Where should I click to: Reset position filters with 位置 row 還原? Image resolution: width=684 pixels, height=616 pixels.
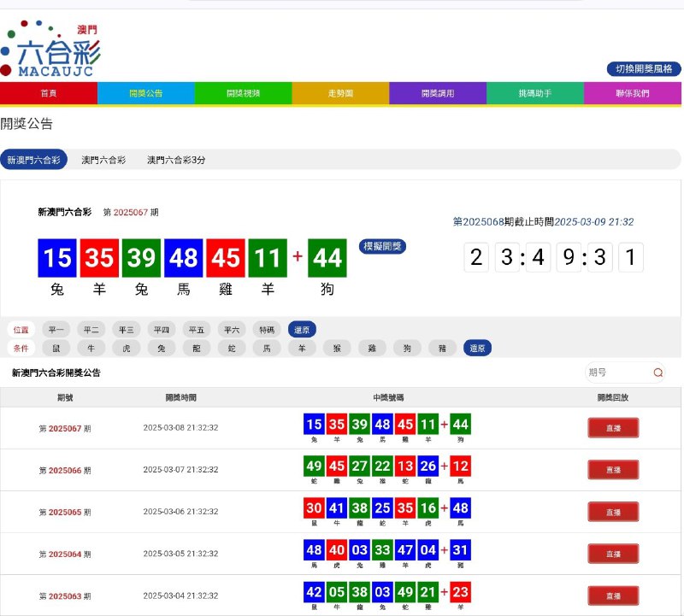302,330
